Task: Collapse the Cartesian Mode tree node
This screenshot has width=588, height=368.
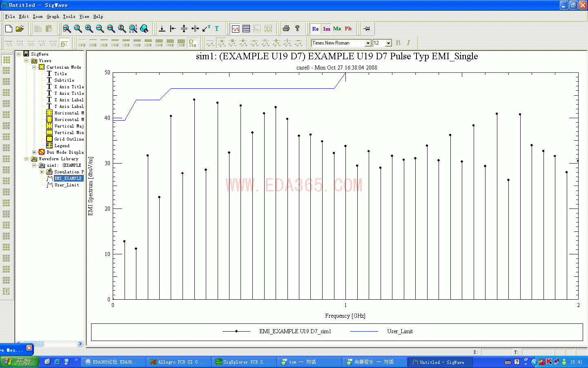Action: [34, 67]
